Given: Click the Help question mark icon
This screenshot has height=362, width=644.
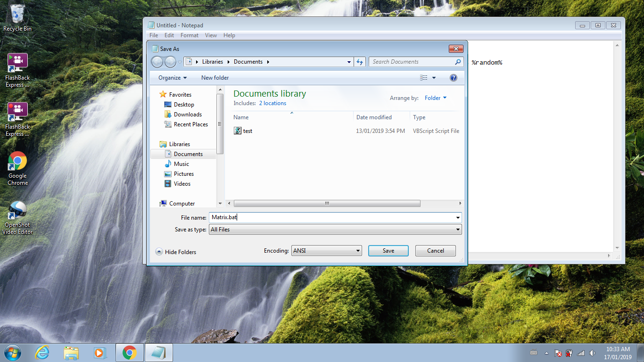Looking at the screenshot, I should [x=453, y=77].
